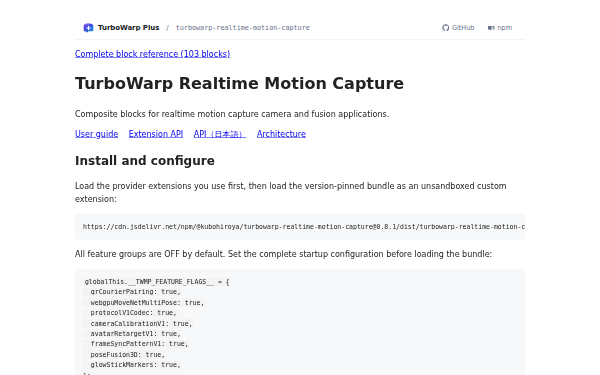Image resolution: width=600 pixels, height=375 pixels.
Task: Open the User guide link
Action: coord(96,134)
